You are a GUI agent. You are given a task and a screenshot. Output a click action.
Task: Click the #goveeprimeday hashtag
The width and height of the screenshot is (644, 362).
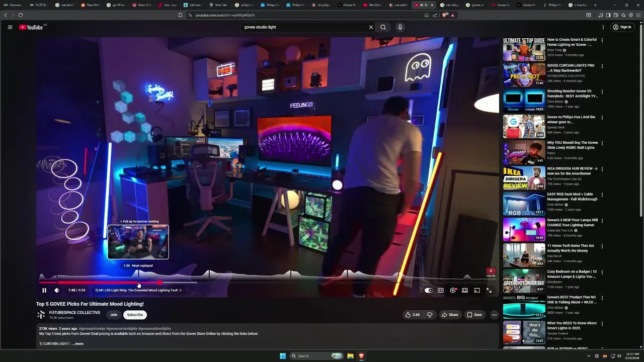pyautogui.click(x=92, y=328)
